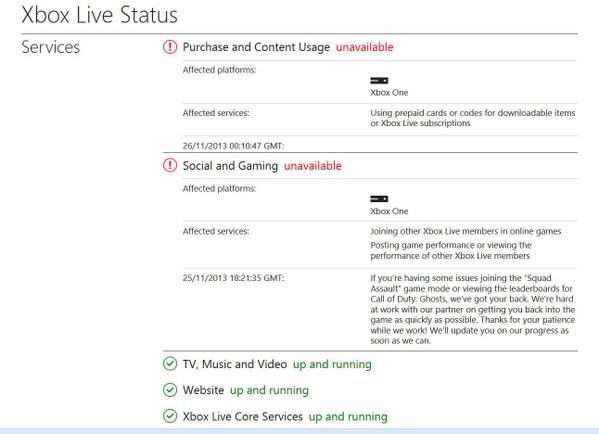The height and width of the screenshot is (434, 599).
Task: Expand the TV, Music and Video status
Action: pyautogui.click(x=235, y=364)
